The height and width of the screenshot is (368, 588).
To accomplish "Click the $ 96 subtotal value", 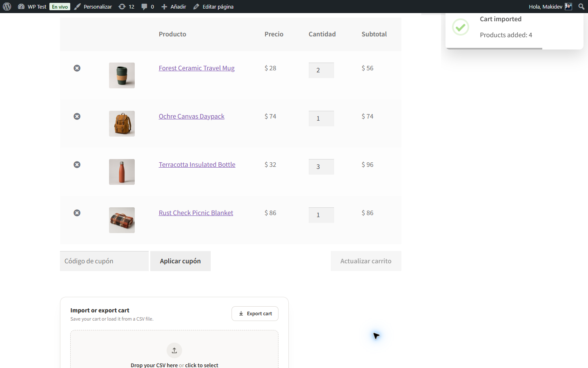I will click(x=367, y=165).
